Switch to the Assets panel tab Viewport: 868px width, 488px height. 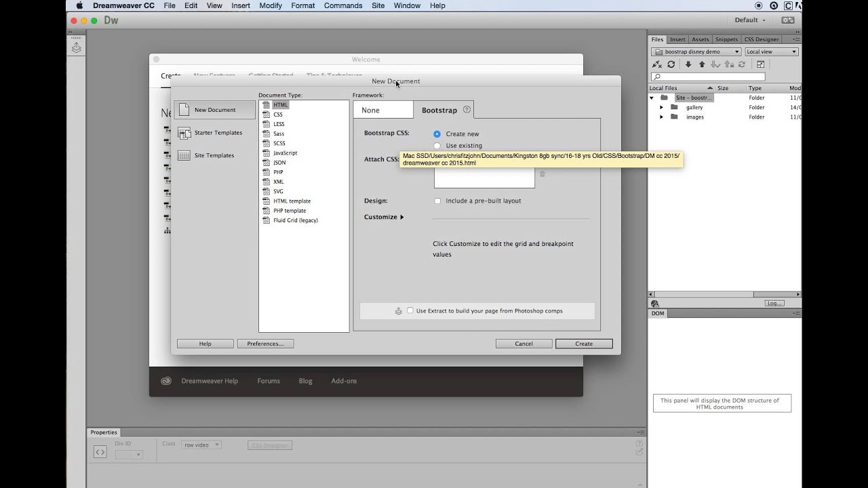click(701, 39)
